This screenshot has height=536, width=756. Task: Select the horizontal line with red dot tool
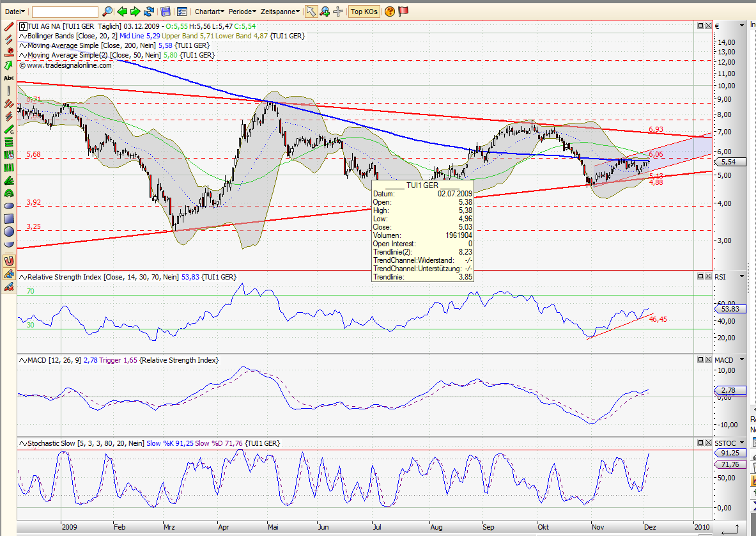[9, 52]
